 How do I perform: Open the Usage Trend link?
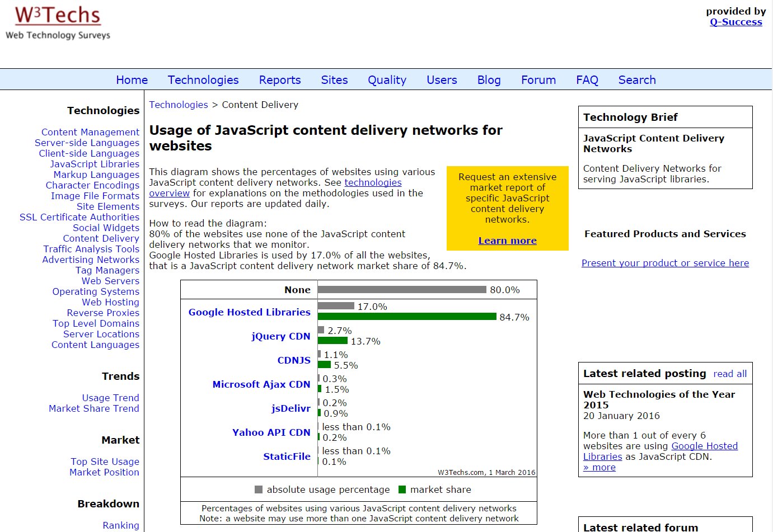tap(110, 398)
